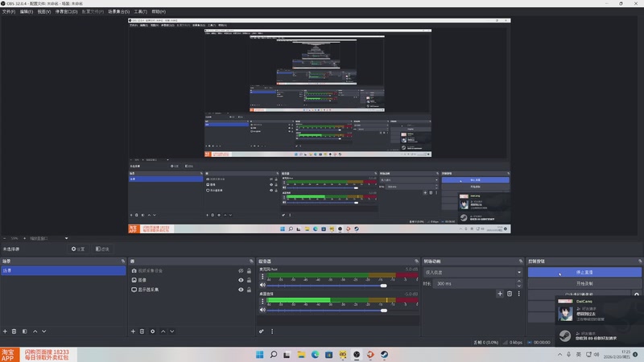Hide the 显示器采集 source via its eye

pyautogui.click(x=241, y=290)
